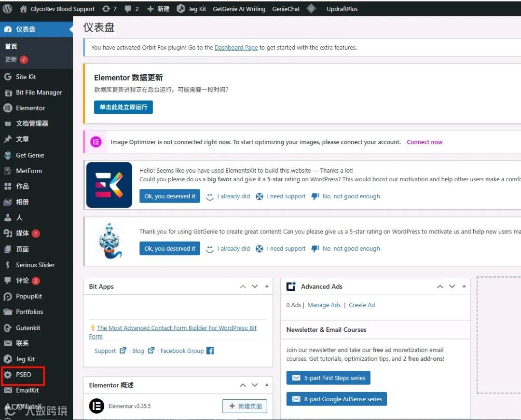Image resolution: width=521 pixels, height=420 pixels.
Task: Open 更新 submenu with 7 updates
Action: (x=16, y=59)
